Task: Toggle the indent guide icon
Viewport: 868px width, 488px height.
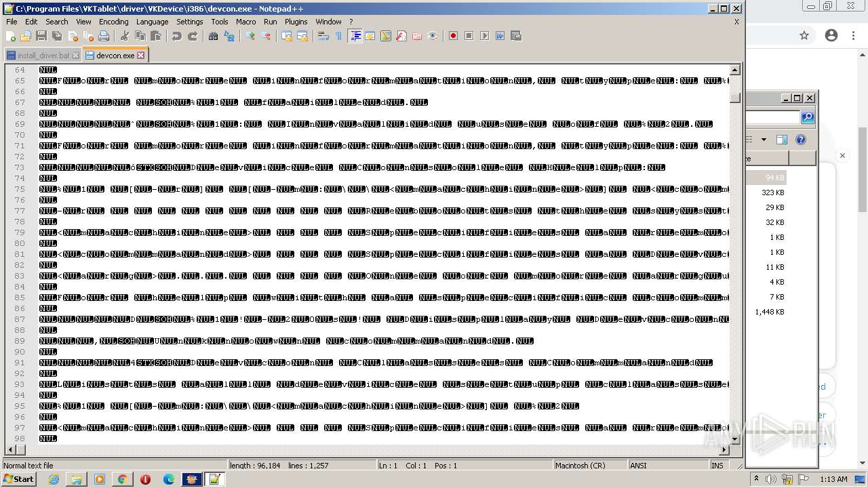Action: (x=355, y=36)
